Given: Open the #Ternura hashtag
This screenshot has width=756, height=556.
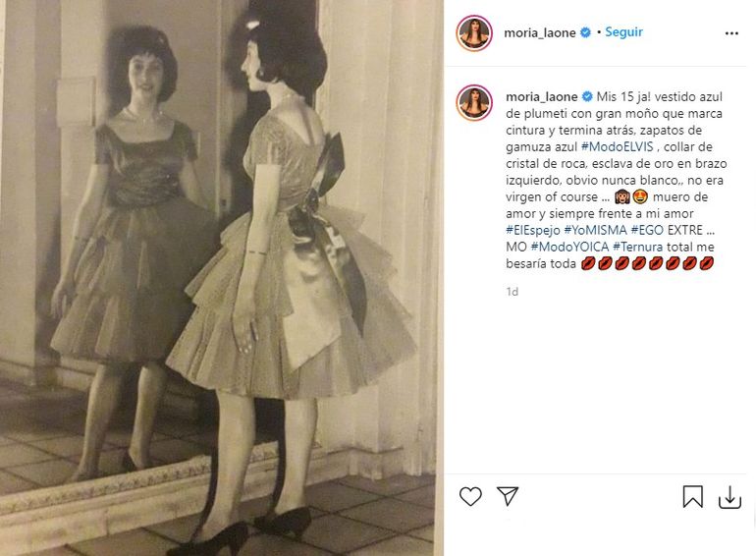Looking at the screenshot, I should click(x=637, y=247).
